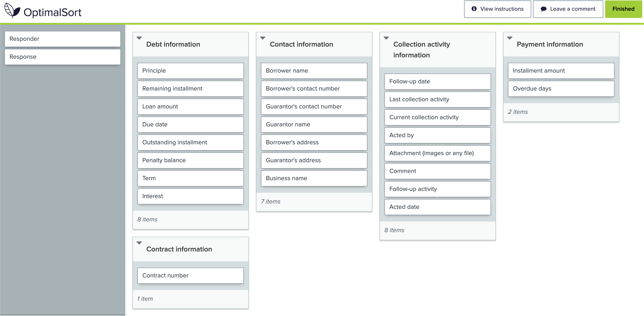The height and width of the screenshot is (316, 644).
Task: Collapse the Contract information group
Action: (139, 243)
